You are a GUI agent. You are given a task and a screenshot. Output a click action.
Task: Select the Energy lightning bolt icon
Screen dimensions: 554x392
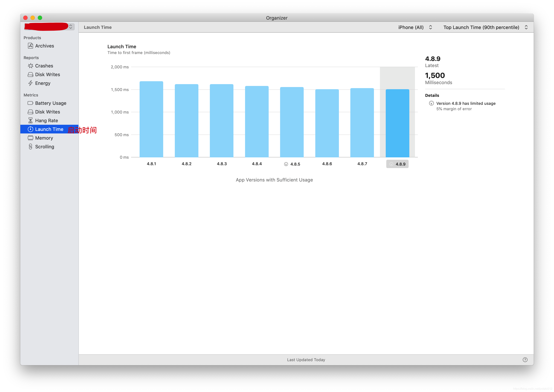pos(30,83)
